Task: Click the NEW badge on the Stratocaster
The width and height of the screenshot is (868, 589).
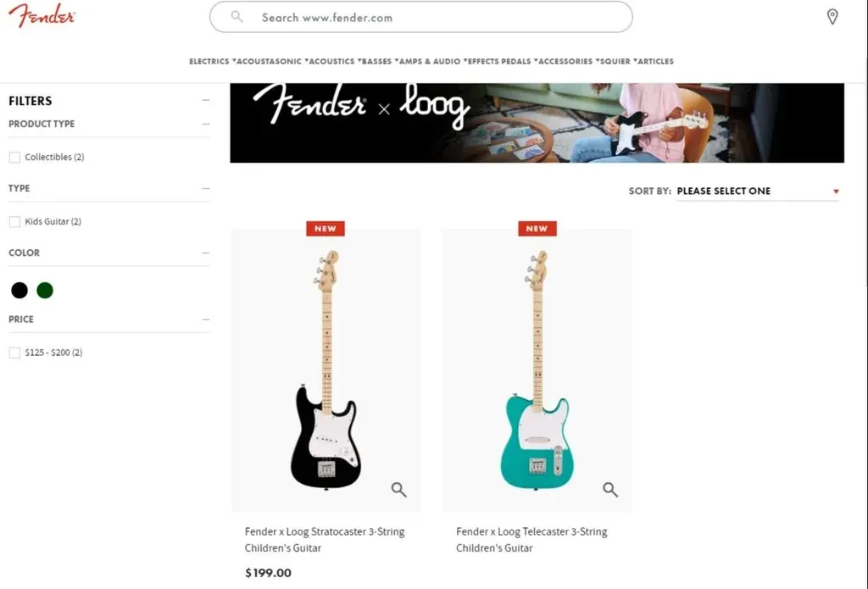Action: 325,229
